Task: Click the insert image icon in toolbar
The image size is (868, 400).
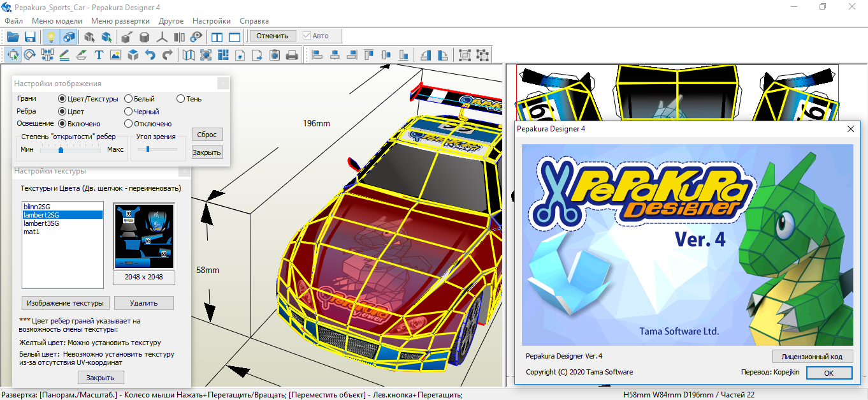Action: click(115, 55)
